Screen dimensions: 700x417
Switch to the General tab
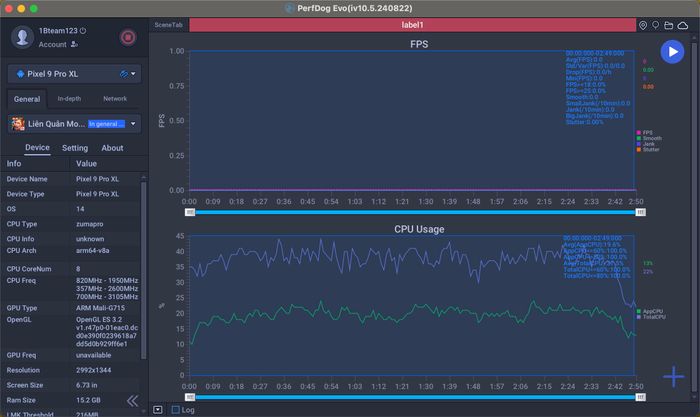click(27, 99)
